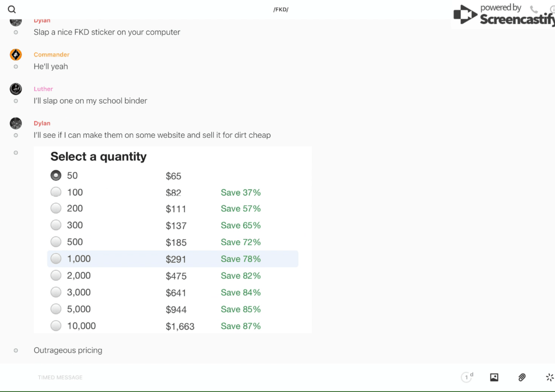Click the Luther sender name
This screenshot has width=555, height=392.
43,89
